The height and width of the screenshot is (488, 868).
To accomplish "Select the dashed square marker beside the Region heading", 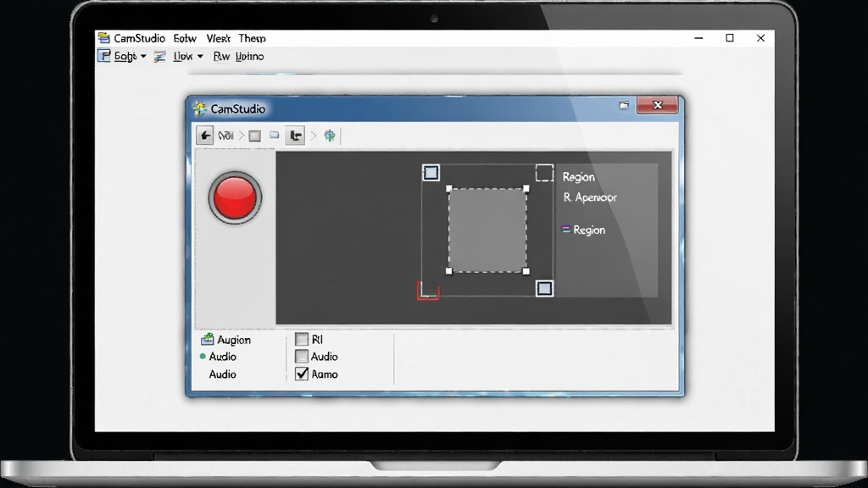I will [544, 173].
